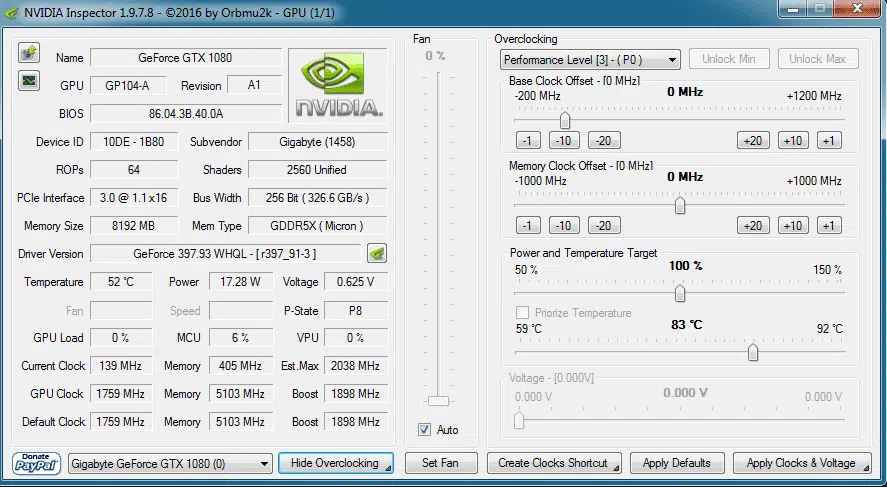The height and width of the screenshot is (487, 887).
Task: Click the Power Target slider handle
Action: coord(680,293)
